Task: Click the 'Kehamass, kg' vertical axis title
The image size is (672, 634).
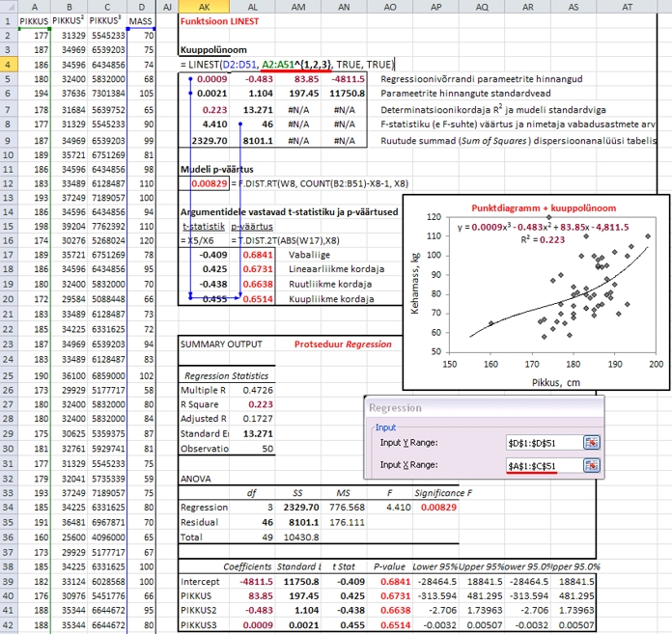Action: coord(414,283)
